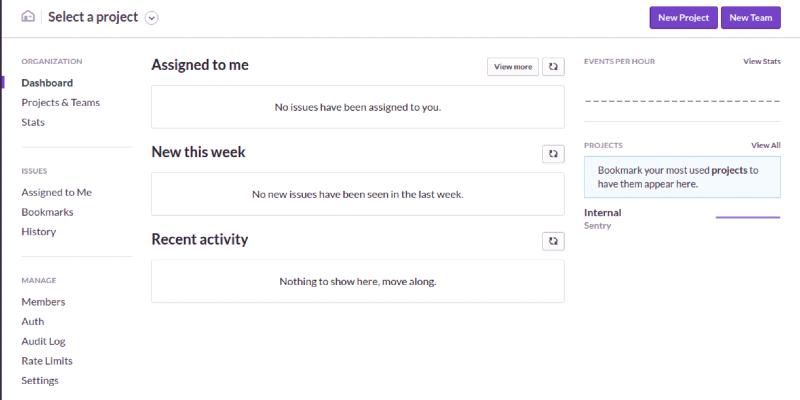Refresh the New this week panel

[x=553, y=154]
